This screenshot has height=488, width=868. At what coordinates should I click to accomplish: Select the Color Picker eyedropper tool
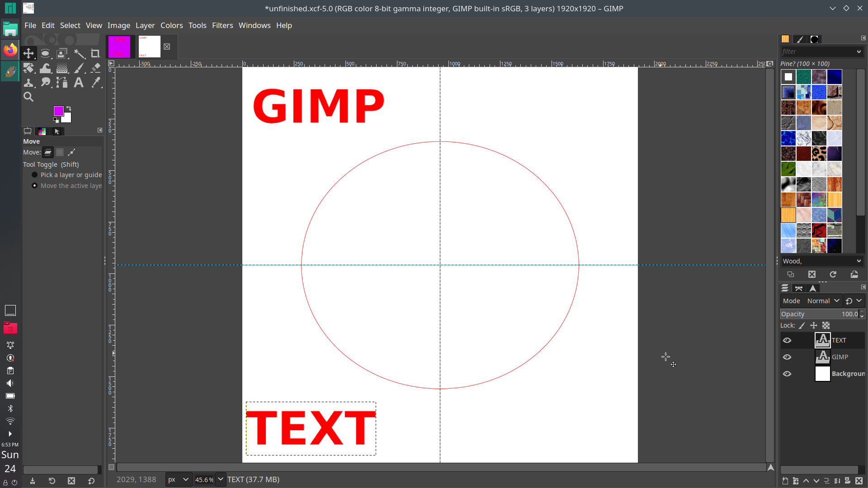[x=95, y=82]
